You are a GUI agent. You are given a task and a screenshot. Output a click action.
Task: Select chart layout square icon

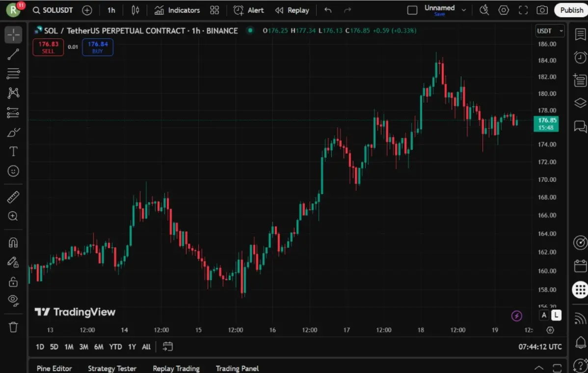pos(412,10)
